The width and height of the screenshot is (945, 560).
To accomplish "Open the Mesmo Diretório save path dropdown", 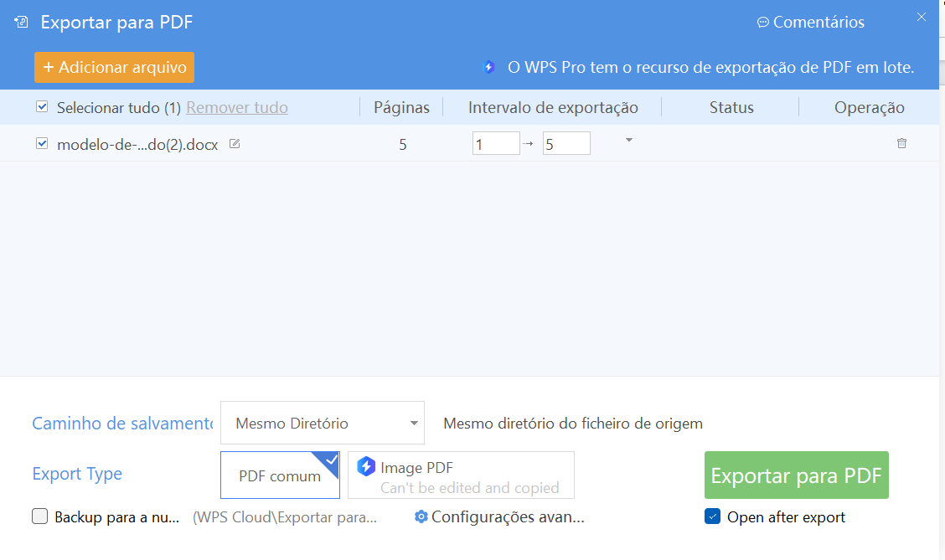I will [x=322, y=423].
